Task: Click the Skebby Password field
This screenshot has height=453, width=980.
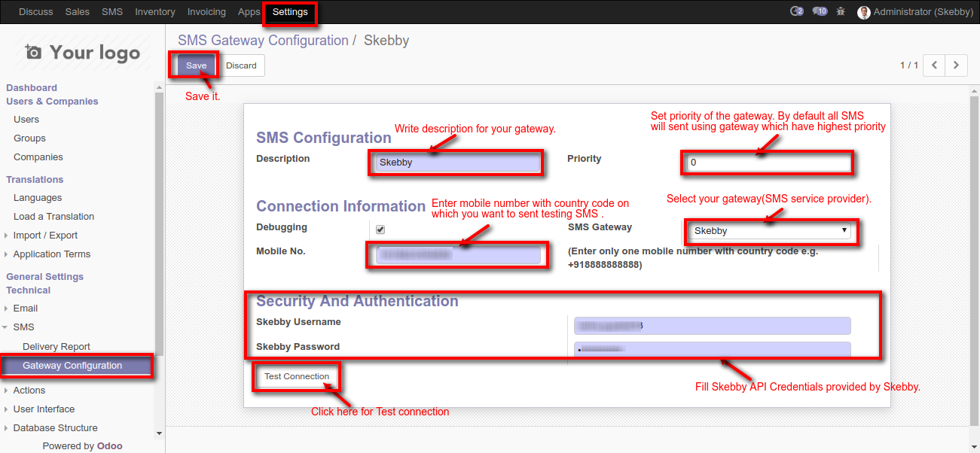Action: coord(712,349)
